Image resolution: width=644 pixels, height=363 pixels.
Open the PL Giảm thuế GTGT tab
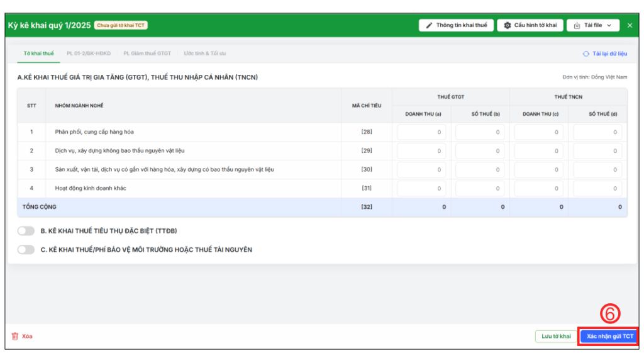coord(147,53)
